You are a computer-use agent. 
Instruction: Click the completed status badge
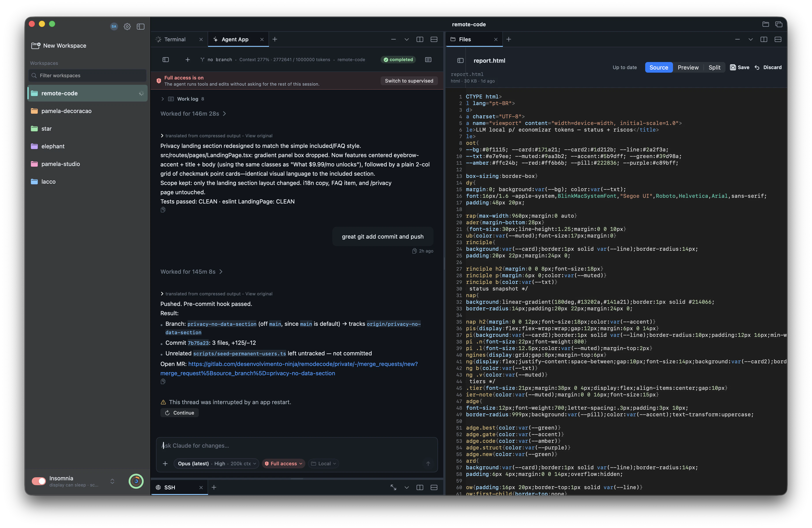tap(398, 59)
